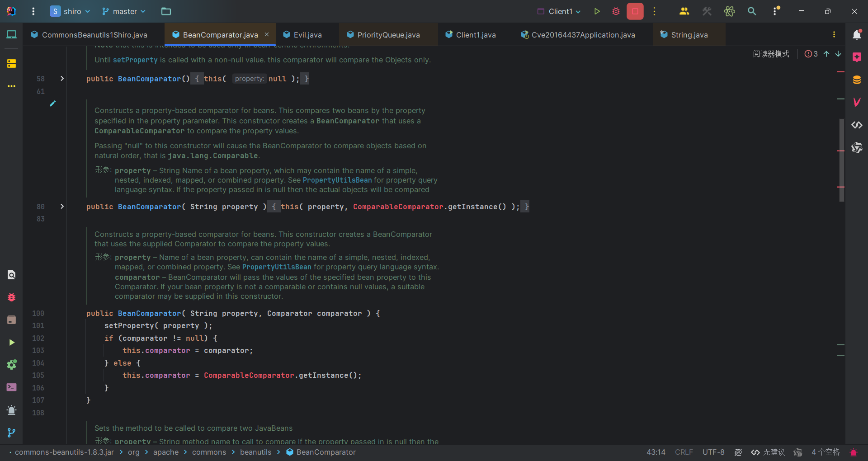Click the BeanComparator breadcrumb item
The height and width of the screenshot is (461, 868).
click(321, 452)
